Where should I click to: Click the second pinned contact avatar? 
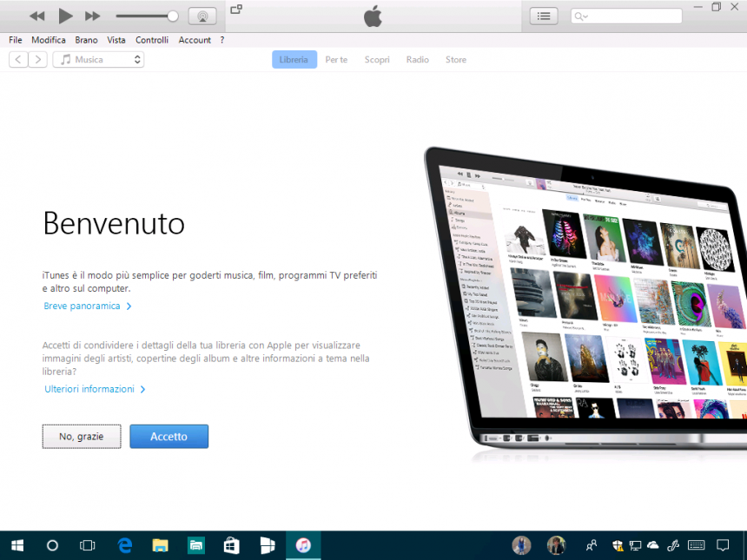(556, 545)
